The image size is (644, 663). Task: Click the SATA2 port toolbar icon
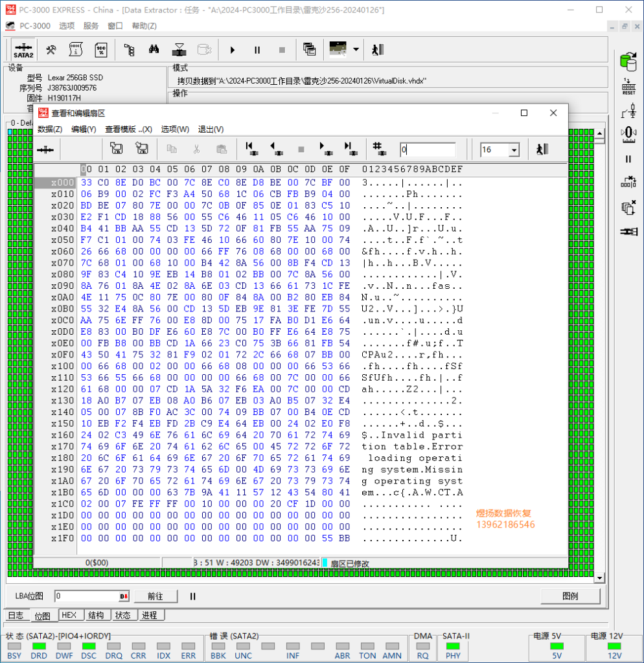coord(23,50)
